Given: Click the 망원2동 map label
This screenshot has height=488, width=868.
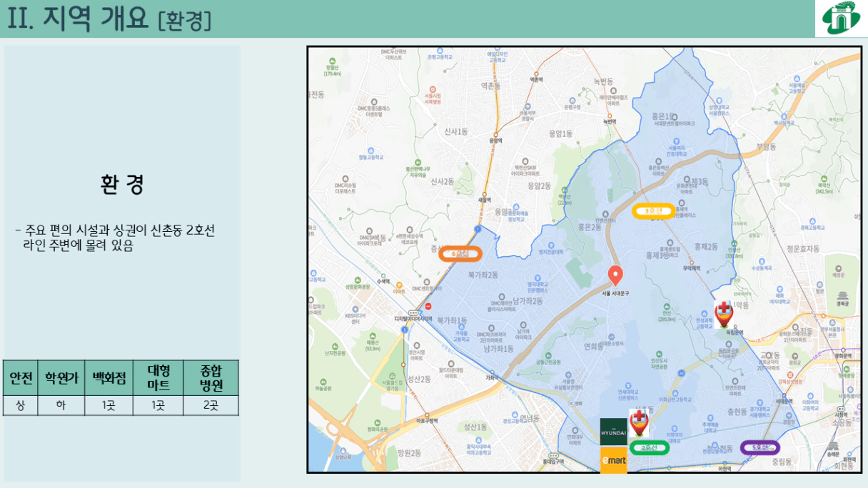Looking at the screenshot, I should [409, 452].
